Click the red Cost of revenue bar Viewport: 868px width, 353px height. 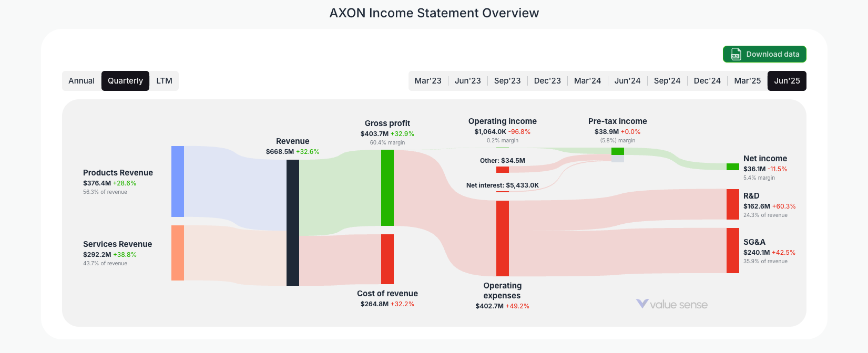pyautogui.click(x=387, y=259)
